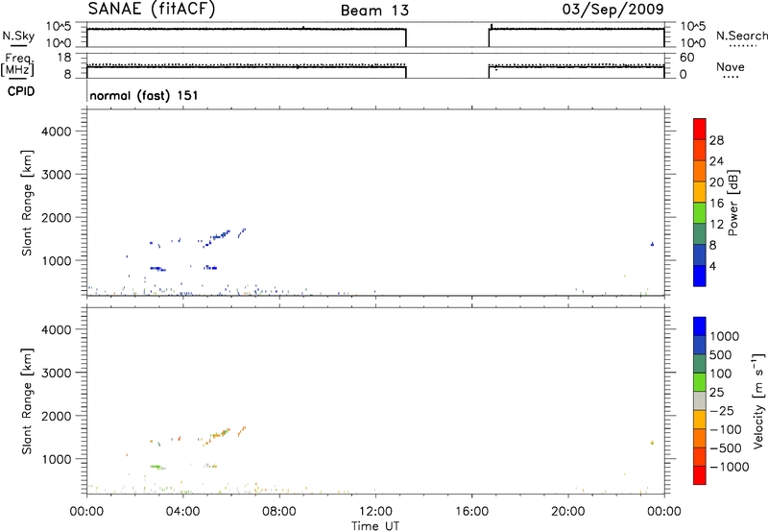Viewport: 768px width, 532px height.
Task: Select the 24 label on Power colorbar
Action: 716,161
